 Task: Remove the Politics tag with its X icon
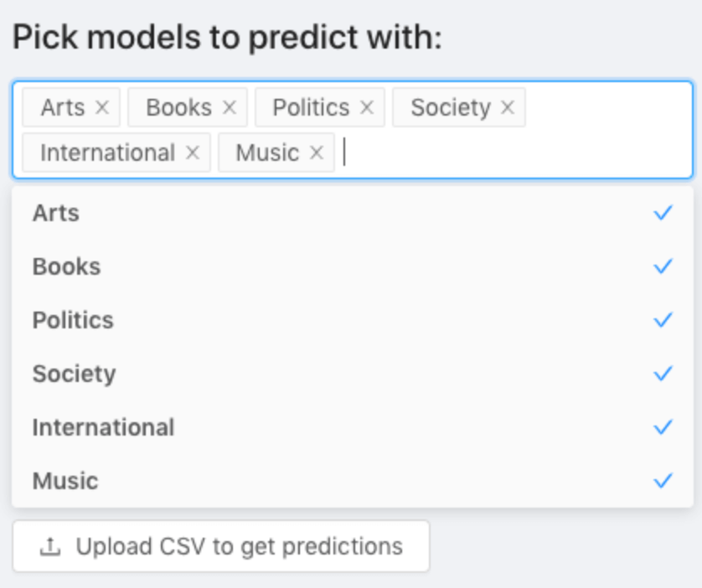coord(367,107)
